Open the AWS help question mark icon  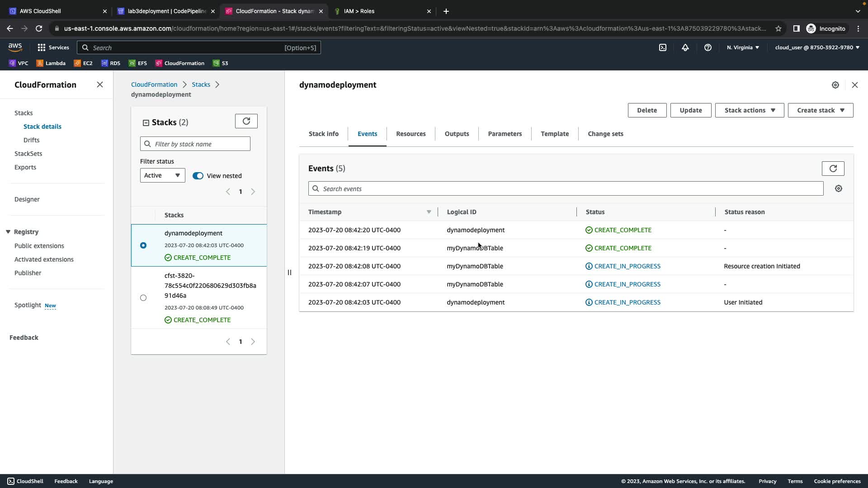click(x=708, y=47)
